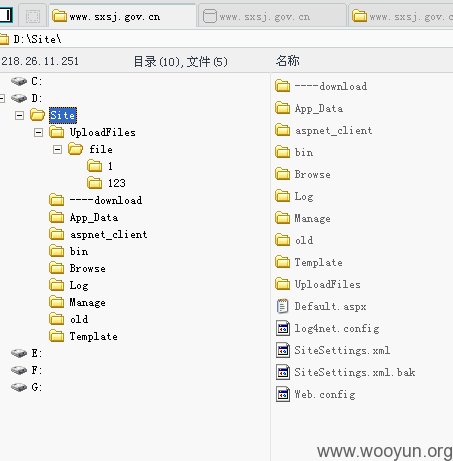Select Manage name in file list
453x461 pixels.
[312, 219]
